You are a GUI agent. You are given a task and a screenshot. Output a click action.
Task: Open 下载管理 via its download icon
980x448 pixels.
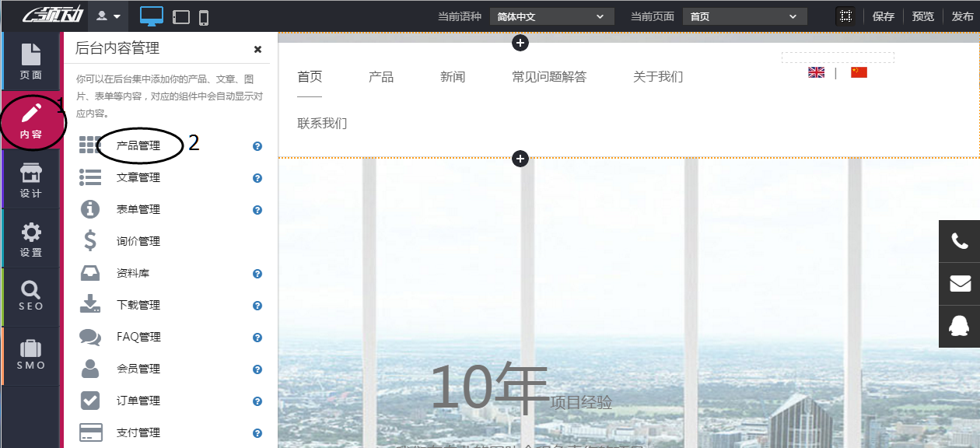pos(90,305)
